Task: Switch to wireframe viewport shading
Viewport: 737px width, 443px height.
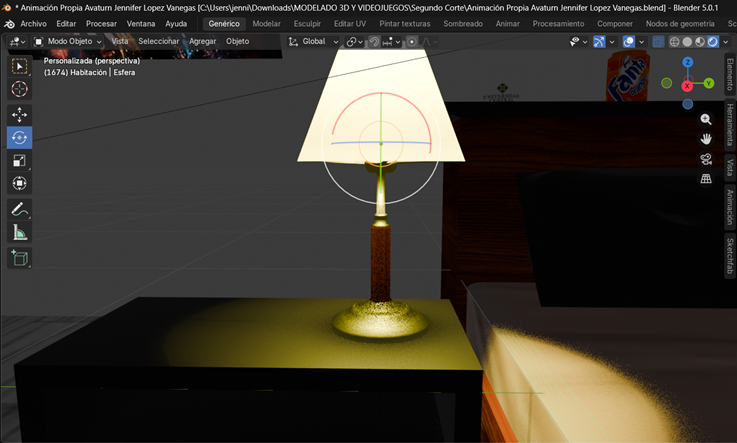Action: pos(674,42)
